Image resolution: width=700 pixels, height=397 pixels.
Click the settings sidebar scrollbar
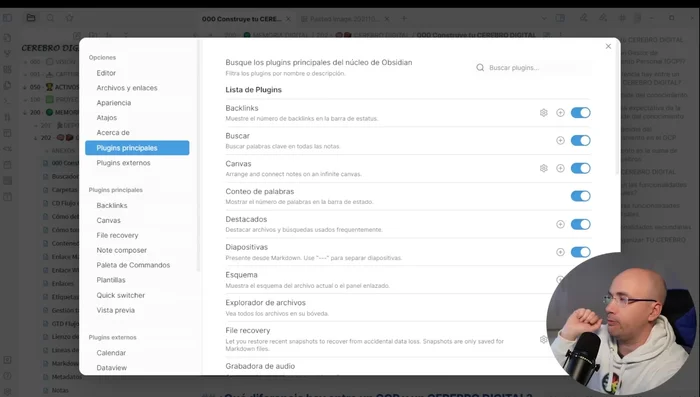pyautogui.click(x=198, y=155)
